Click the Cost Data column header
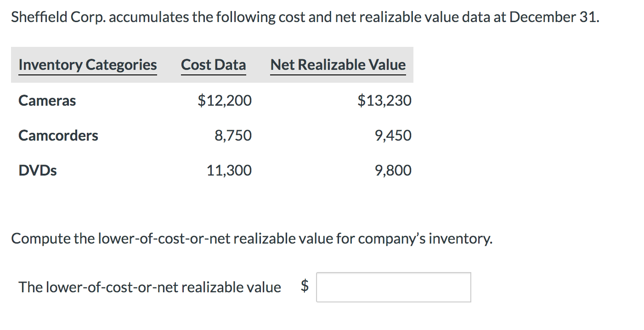This screenshot has width=644, height=330. [x=214, y=65]
